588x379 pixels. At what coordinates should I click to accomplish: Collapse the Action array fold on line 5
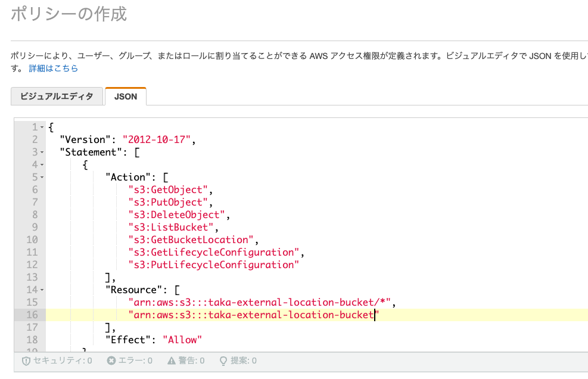coord(42,177)
